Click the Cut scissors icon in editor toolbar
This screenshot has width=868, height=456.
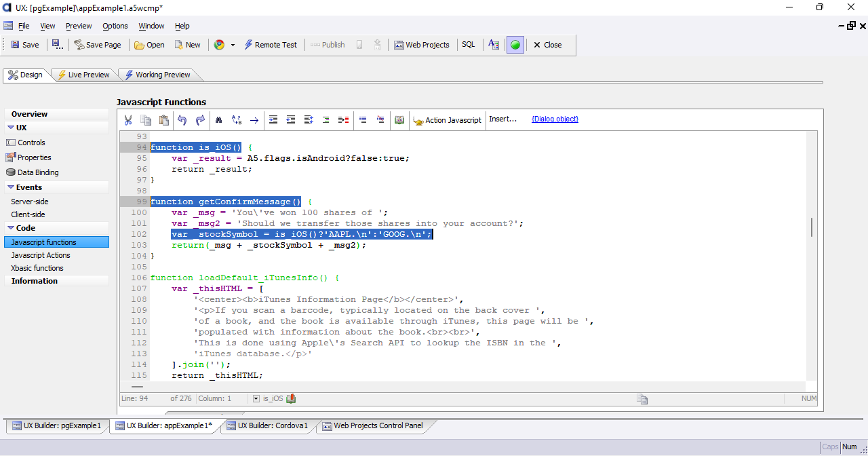click(128, 119)
